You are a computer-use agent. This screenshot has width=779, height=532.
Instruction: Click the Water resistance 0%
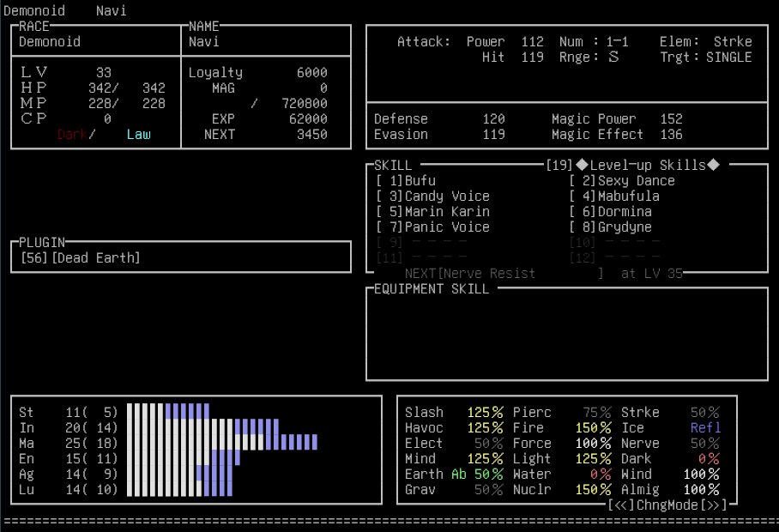click(601, 474)
